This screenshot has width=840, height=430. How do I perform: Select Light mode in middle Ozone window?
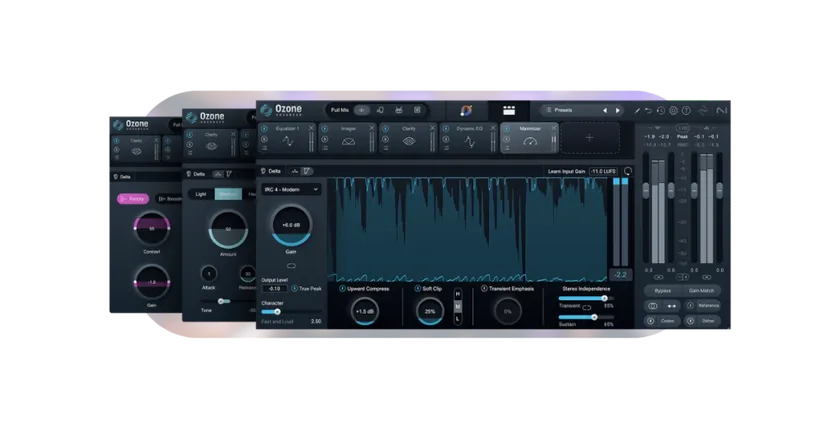click(x=201, y=194)
